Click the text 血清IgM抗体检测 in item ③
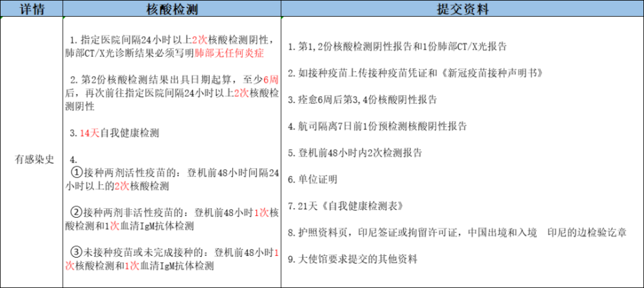This screenshot has width=644, height=288. click(x=177, y=266)
